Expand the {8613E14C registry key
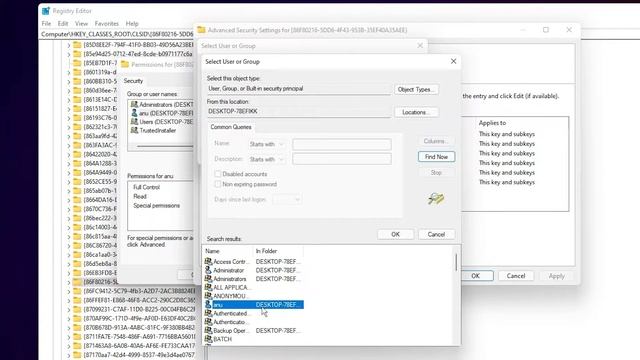This screenshot has width=640, height=360. point(69,100)
